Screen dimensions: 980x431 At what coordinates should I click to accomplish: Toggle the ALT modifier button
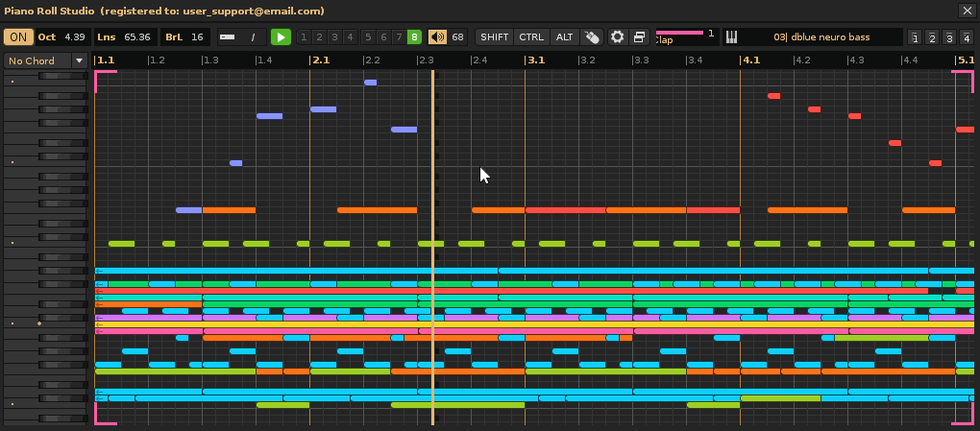pos(564,37)
